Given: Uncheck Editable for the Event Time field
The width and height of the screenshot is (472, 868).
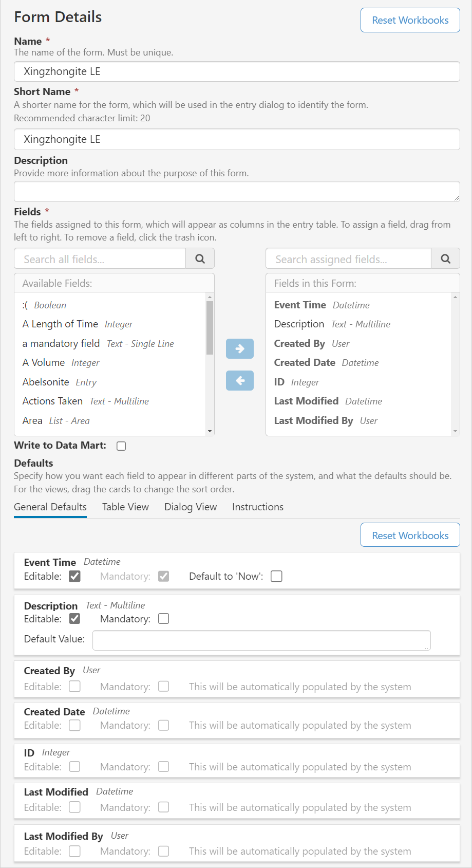Looking at the screenshot, I should 75,576.
